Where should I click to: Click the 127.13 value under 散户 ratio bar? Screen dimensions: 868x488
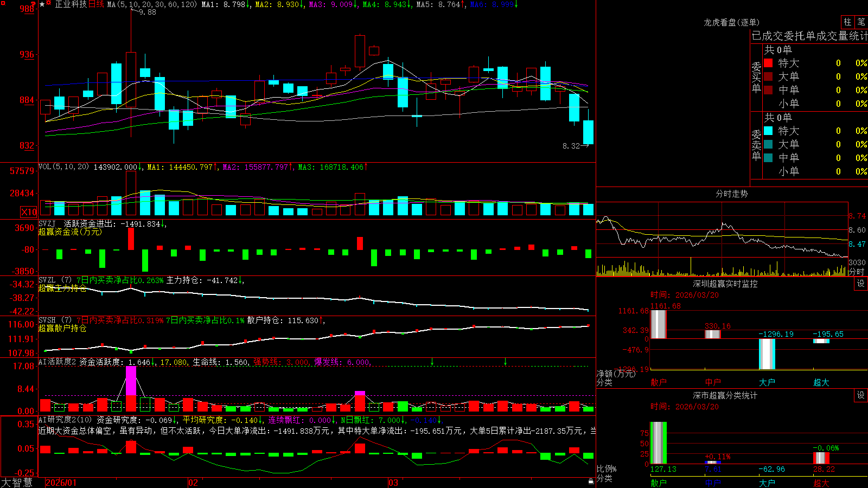[x=663, y=469]
